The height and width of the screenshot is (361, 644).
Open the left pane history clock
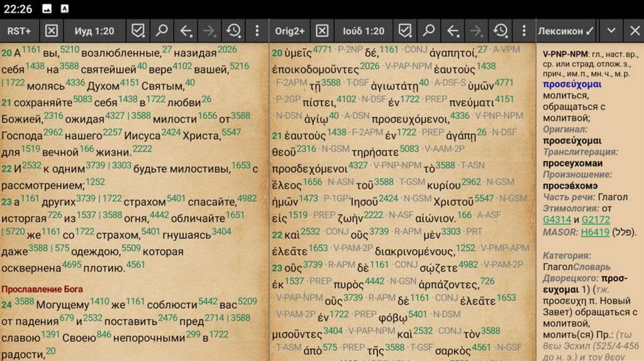point(233,31)
